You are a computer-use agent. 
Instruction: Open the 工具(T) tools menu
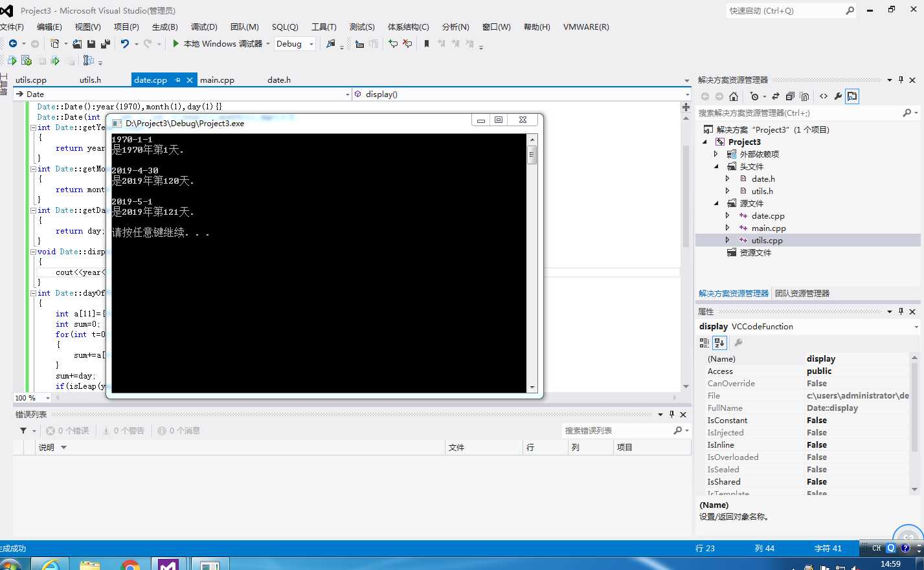(324, 27)
